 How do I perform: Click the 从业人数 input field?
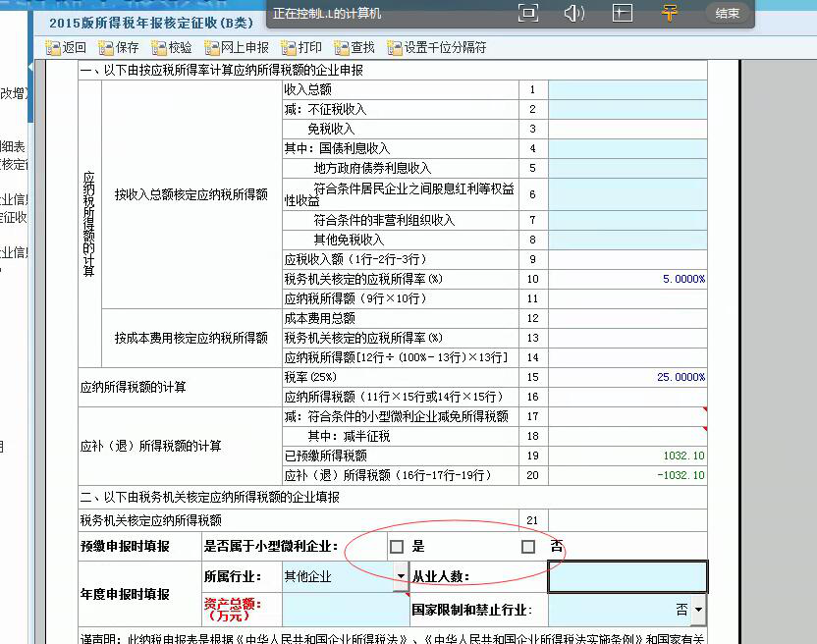point(626,577)
